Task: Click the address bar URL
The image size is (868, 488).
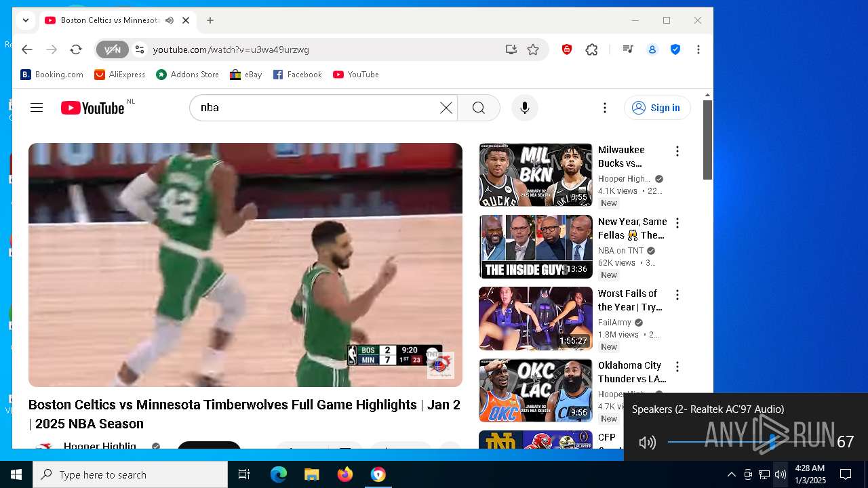Action: 231,49
